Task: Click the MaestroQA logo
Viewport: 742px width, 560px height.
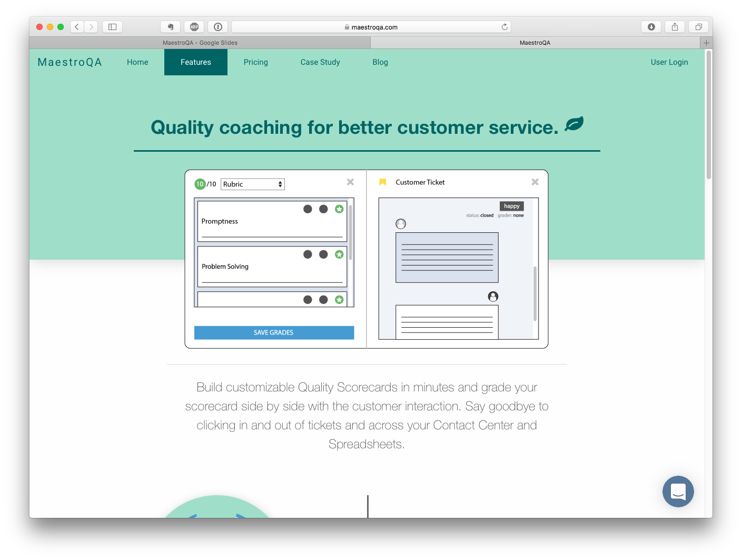Action: [70, 62]
